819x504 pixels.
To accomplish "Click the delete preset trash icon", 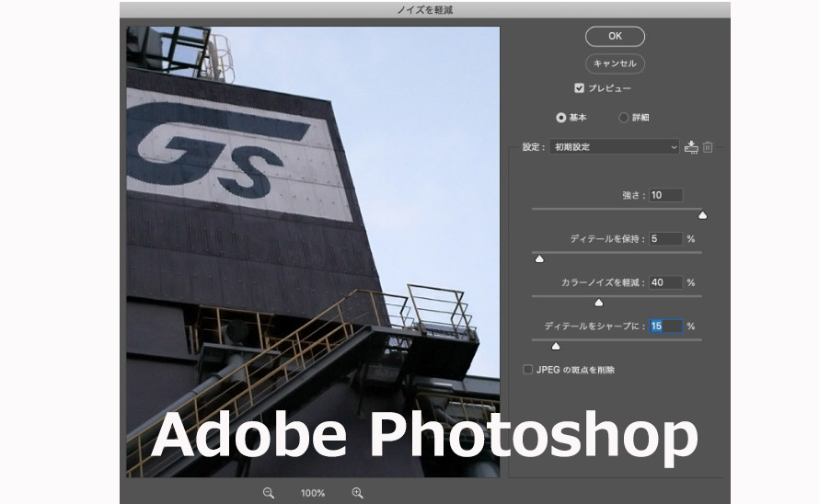I will tap(708, 147).
